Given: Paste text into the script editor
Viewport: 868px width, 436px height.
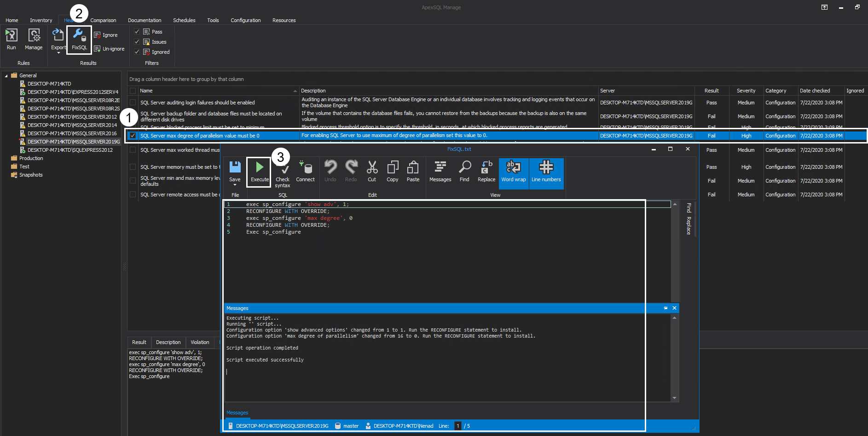Looking at the screenshot, I should (x=413, y=171).
